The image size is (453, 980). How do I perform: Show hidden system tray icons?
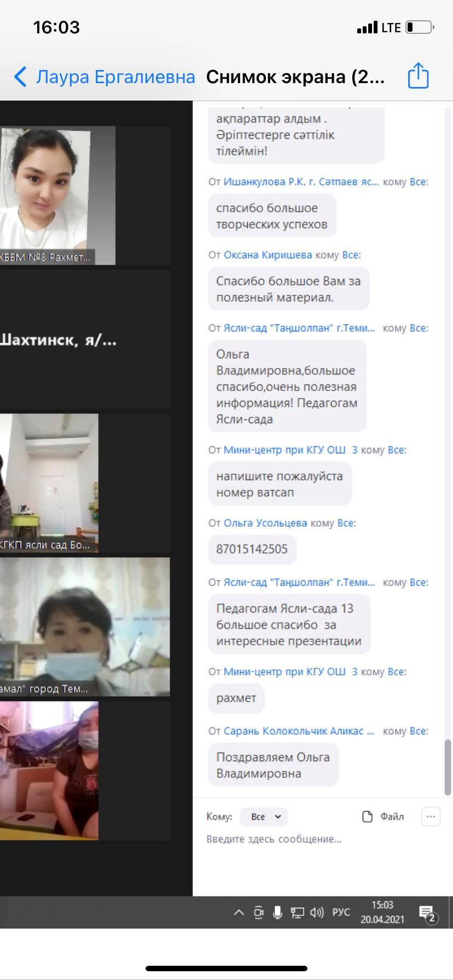(x=239, y=912)
